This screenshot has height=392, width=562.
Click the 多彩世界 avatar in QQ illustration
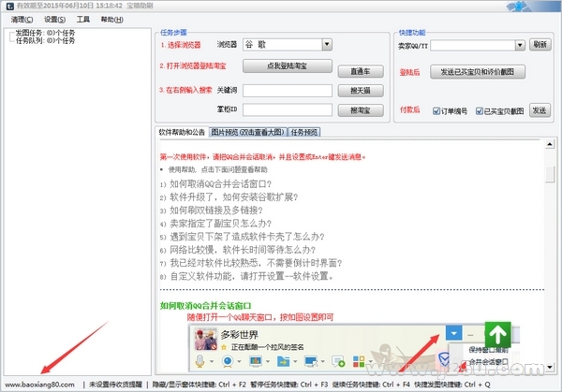tap(206, 339)
